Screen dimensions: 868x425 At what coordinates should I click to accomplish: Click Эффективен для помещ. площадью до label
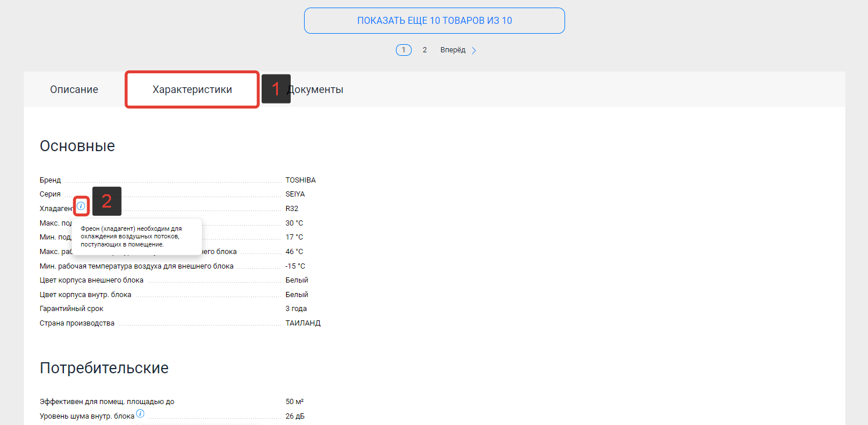pyautogui.click(x=107, y=402)
